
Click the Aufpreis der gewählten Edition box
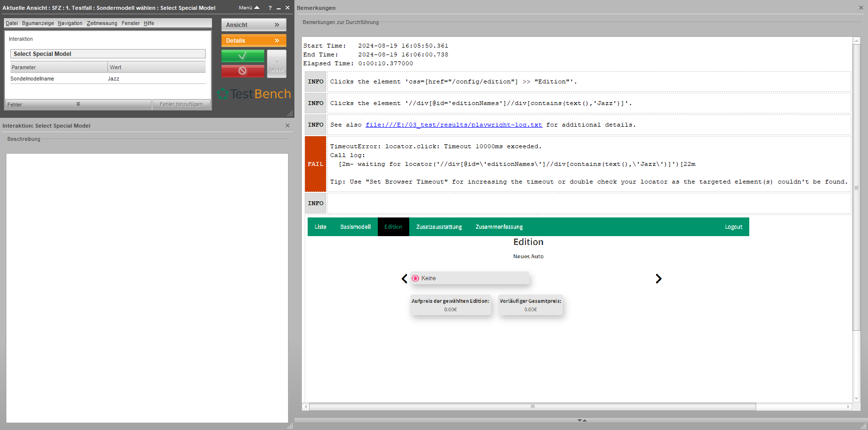(450, 305)
